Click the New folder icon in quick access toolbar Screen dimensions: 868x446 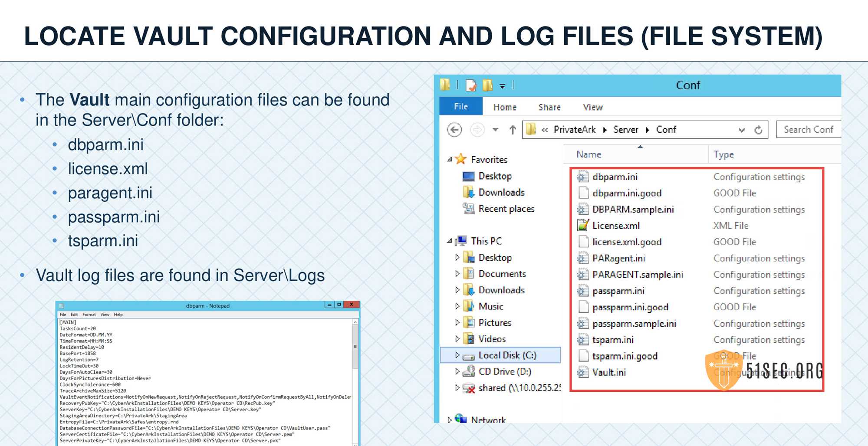pyautogui.click(x=488, y=85)
